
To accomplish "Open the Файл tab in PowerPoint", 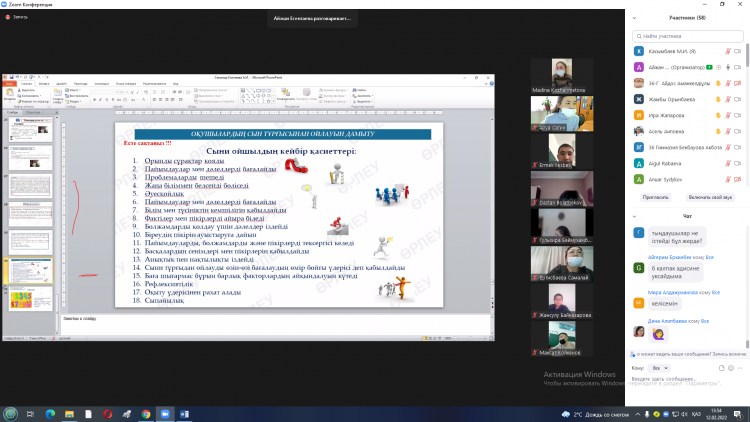I will pyautogui.click(x=9, y=83).
